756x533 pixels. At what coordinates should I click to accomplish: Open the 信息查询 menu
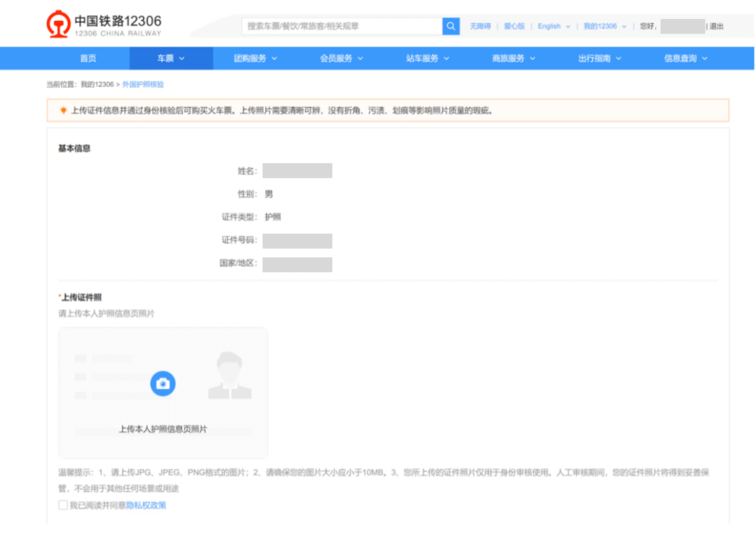pyautogui.click(x=686, y=59)
